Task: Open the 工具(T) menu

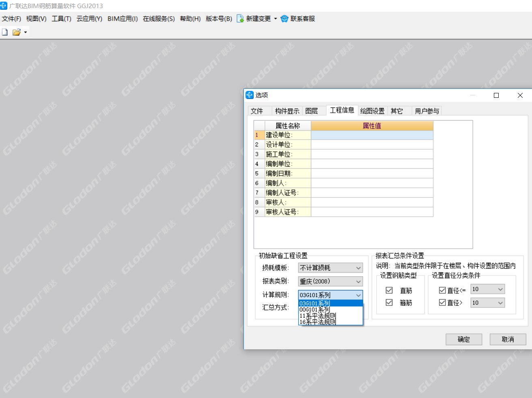Action: click(x=61, y=19)
